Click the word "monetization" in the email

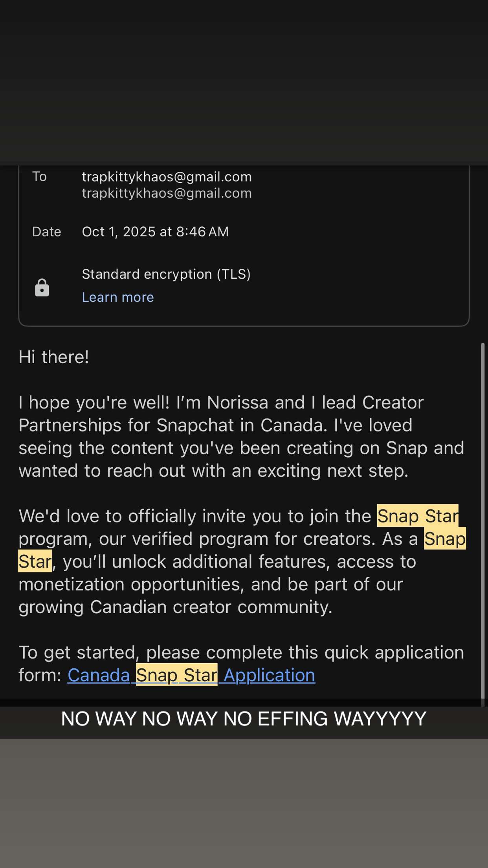71,585
